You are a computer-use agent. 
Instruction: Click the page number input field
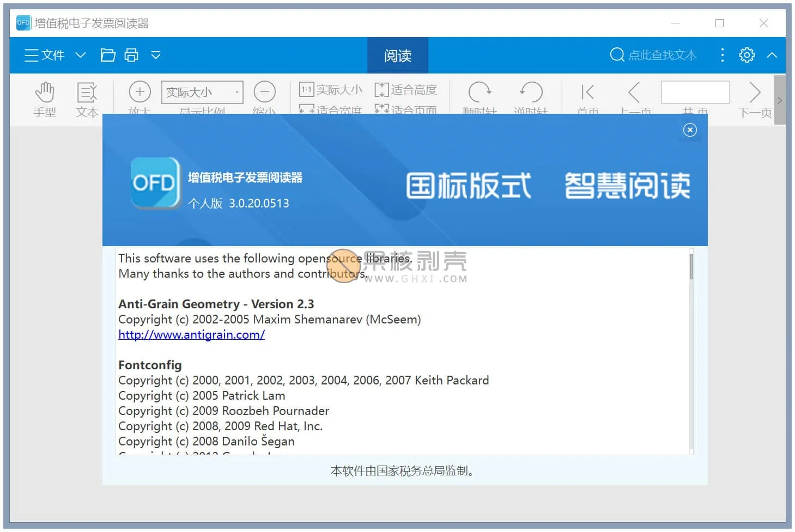pos(695,92)
